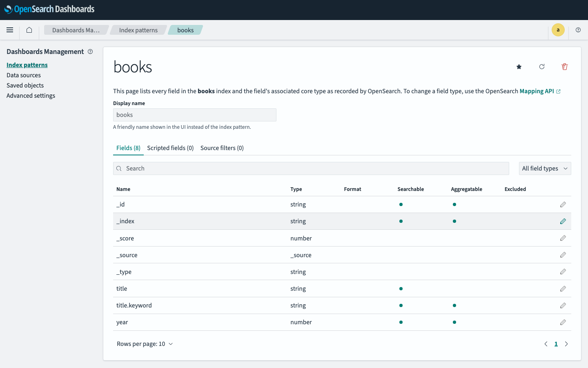
Task: Sort by Name column header
Action: click(x=123, y=189)
